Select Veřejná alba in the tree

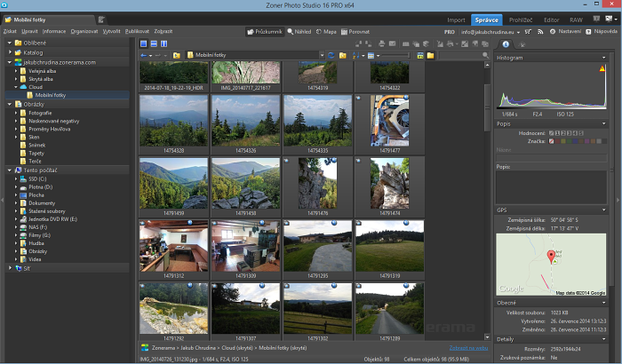tap(42, 71)
